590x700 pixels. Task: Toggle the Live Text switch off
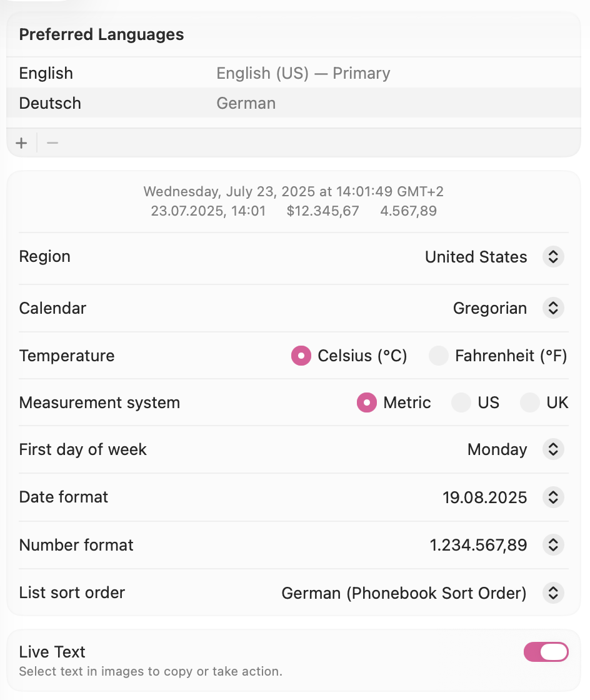(546, 652)
